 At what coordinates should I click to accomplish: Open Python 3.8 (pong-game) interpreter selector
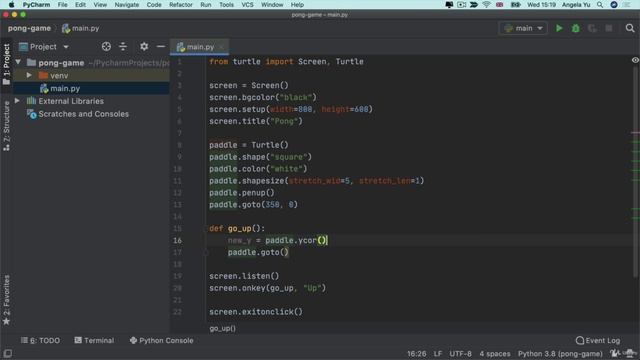pos(560,353)
